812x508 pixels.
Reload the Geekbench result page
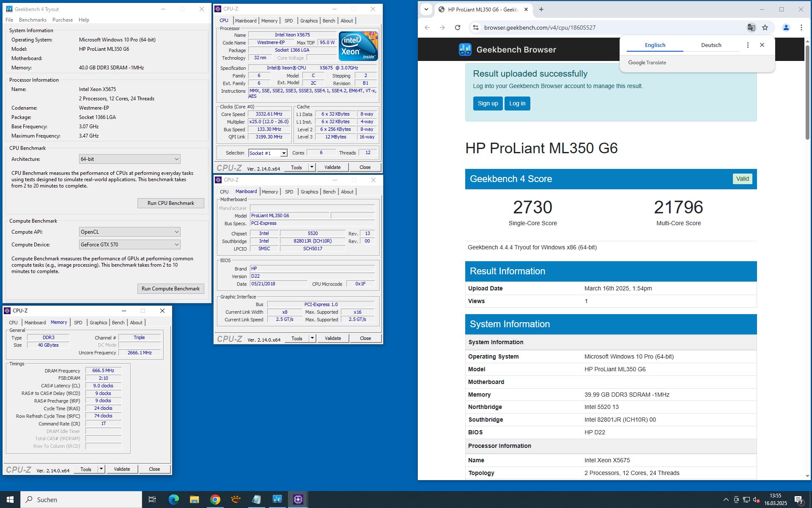[x=457, y=28]
